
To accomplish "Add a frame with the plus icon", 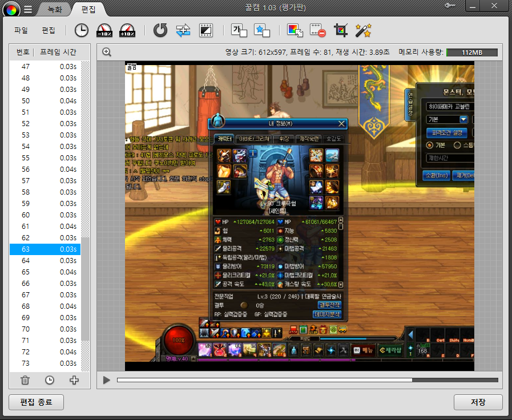I will (x=74, y=380).
